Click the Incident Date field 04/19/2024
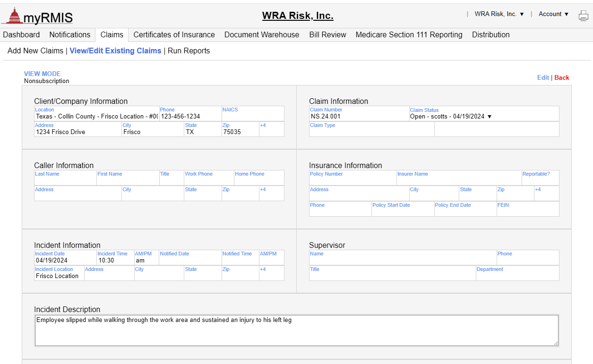593x364 pixels. pos(65,258)
